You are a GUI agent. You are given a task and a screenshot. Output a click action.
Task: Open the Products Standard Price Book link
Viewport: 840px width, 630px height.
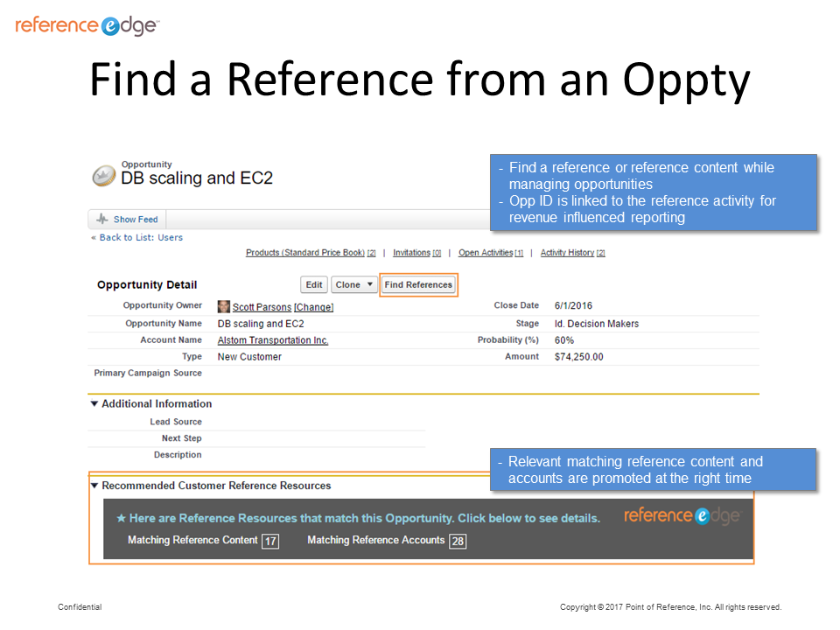click(305, 252)
